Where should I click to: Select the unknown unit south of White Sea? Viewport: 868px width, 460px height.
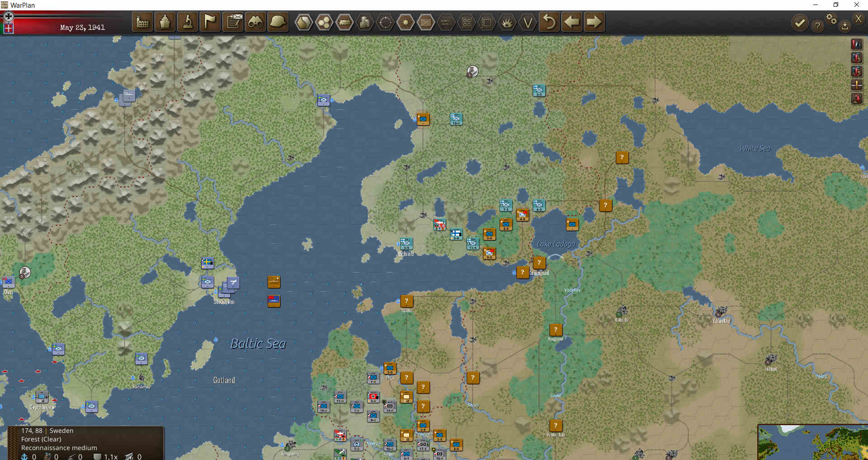(622, 157)
